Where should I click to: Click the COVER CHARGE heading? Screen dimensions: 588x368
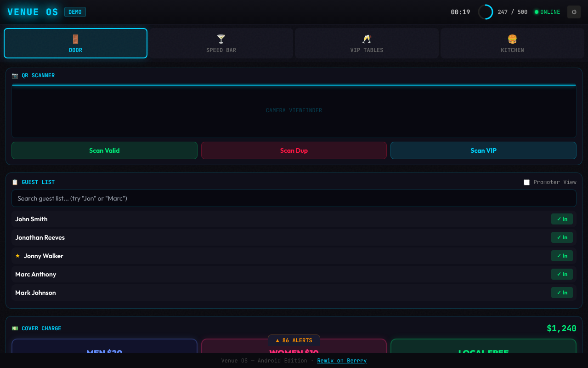41,328
